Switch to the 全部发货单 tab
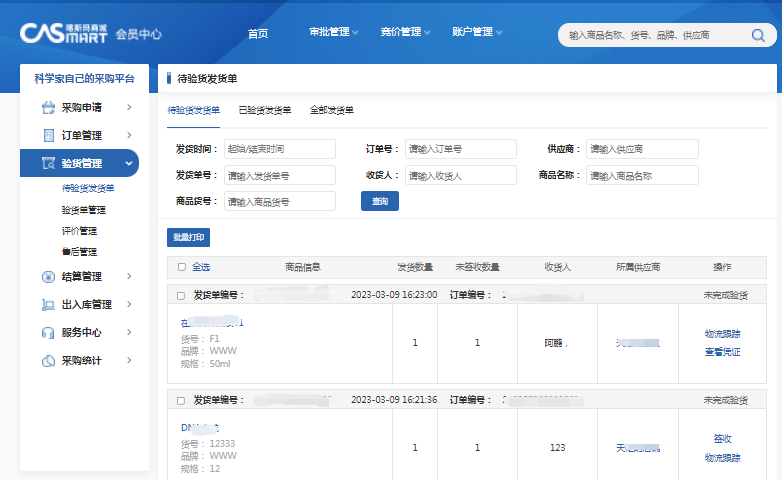The width and height of the screenshot is (782, 480). pos(331,110)
